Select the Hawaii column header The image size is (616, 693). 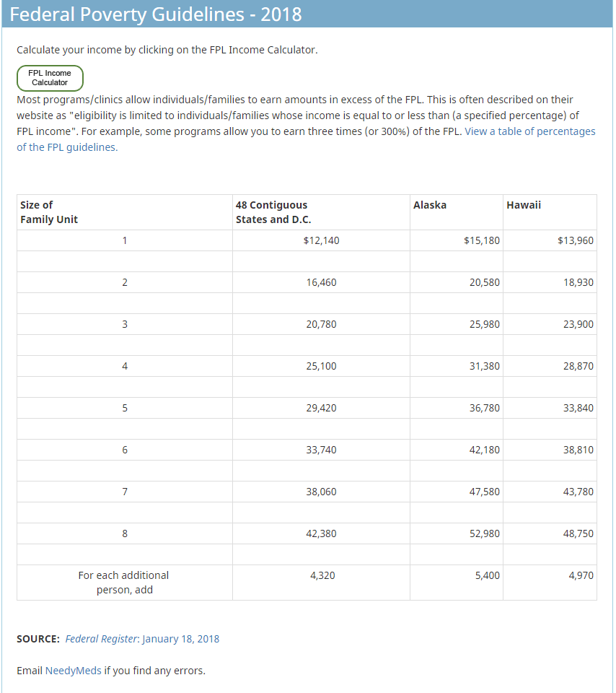point(524,205)
